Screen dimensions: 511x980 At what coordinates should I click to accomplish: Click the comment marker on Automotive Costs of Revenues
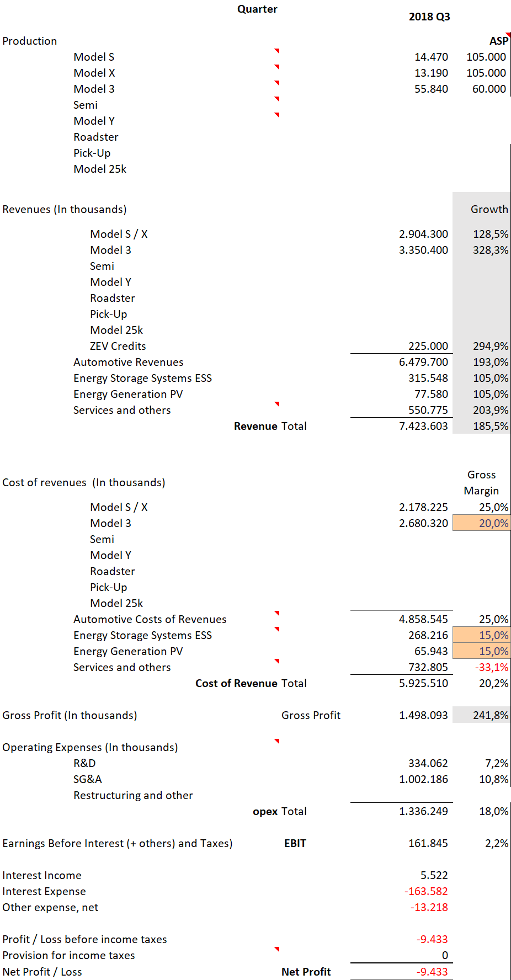(x=277, y=613)
